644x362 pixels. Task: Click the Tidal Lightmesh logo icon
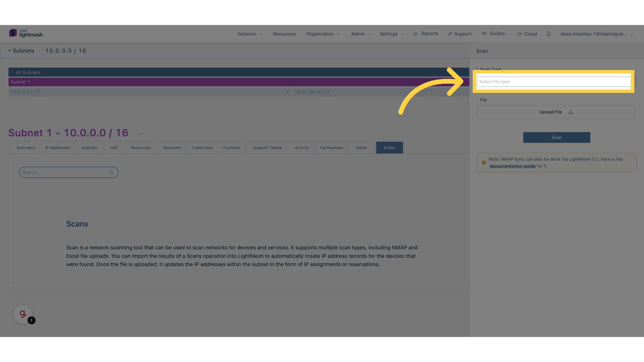click(12, 33)
